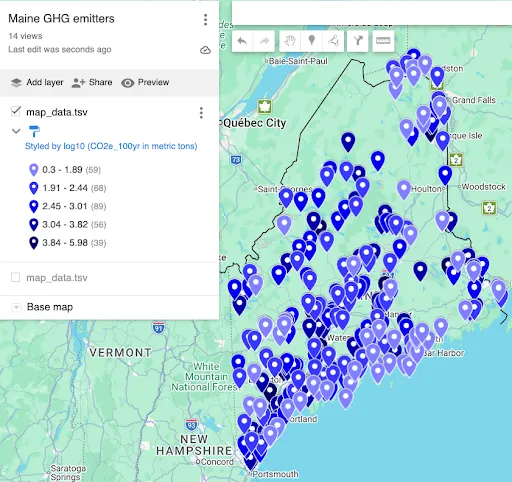The height and width of the screenshot is (482, 512).
Task: Open the map Preview
Action: 145,82
